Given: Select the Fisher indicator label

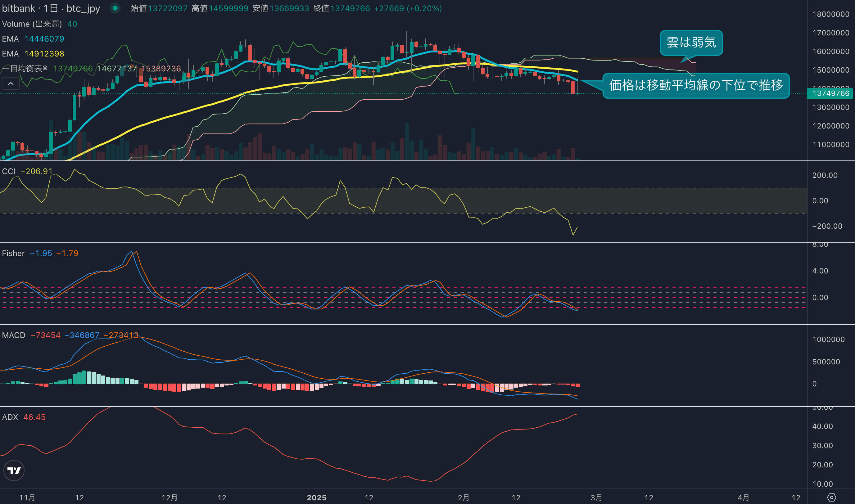Looking at the screenshot, I should coord(13,253).
